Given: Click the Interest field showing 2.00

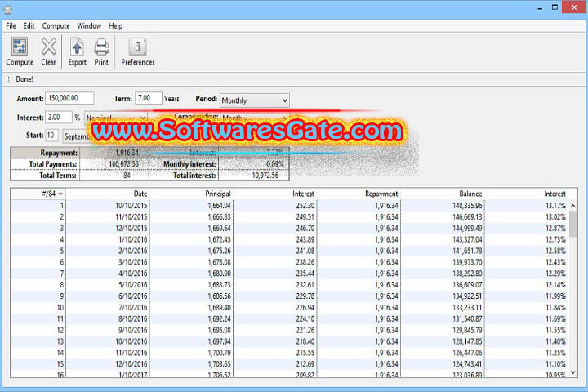Looking at the screenshot, I should click(59, 117).
